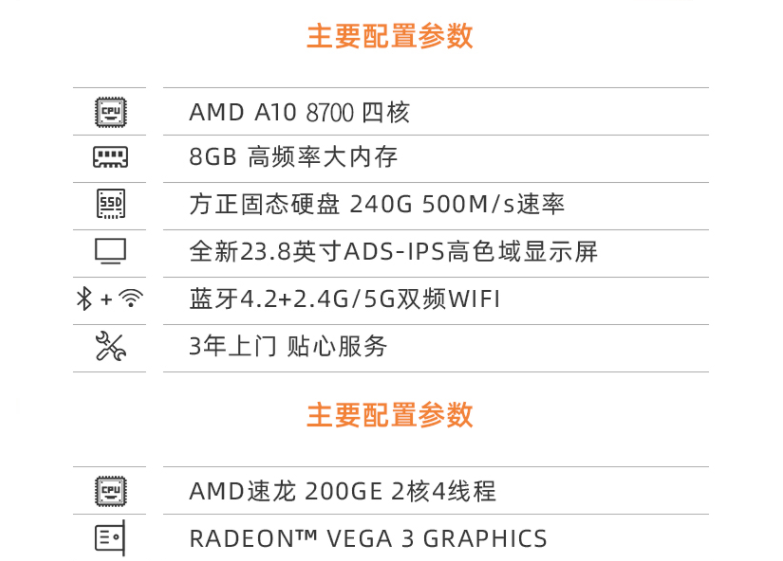Click the top 主要配置参数 orange heading
The width and height of the screenshot is (783, 561).
(x=390, y=36)
